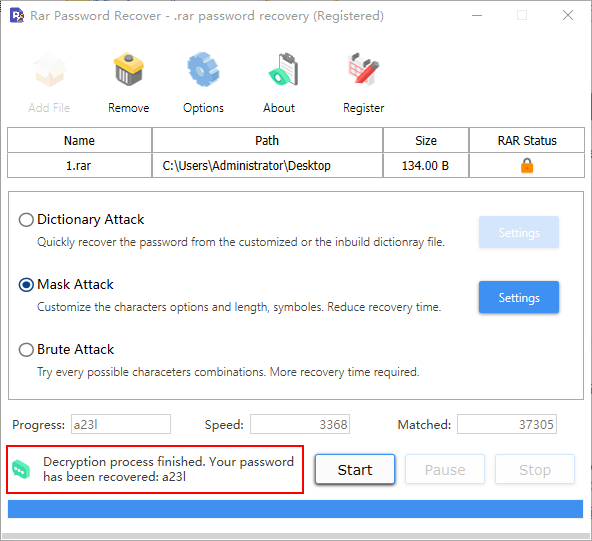Viewport: 592px width, 541px height.
Task: Close the Rar Password Recover window
Action: pyautogui.click(x=568, y=15)
